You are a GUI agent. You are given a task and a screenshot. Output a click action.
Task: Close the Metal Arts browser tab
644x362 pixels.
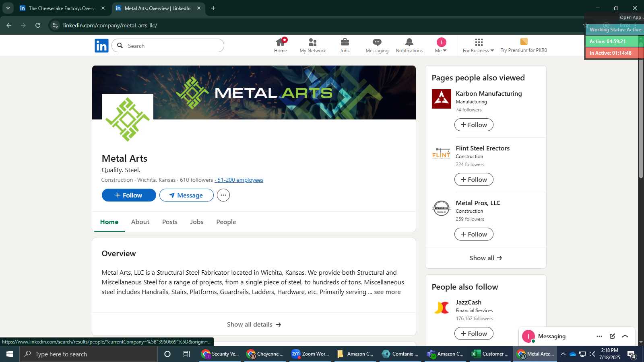199,8
